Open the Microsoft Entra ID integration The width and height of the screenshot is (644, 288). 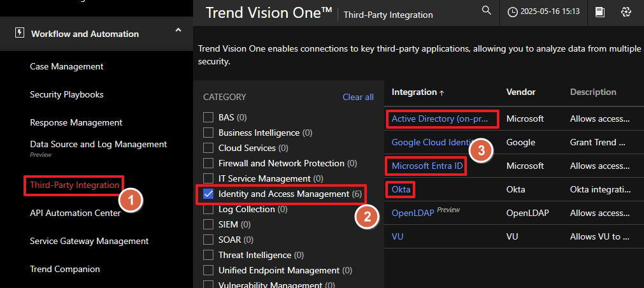[x=427, y=166]
